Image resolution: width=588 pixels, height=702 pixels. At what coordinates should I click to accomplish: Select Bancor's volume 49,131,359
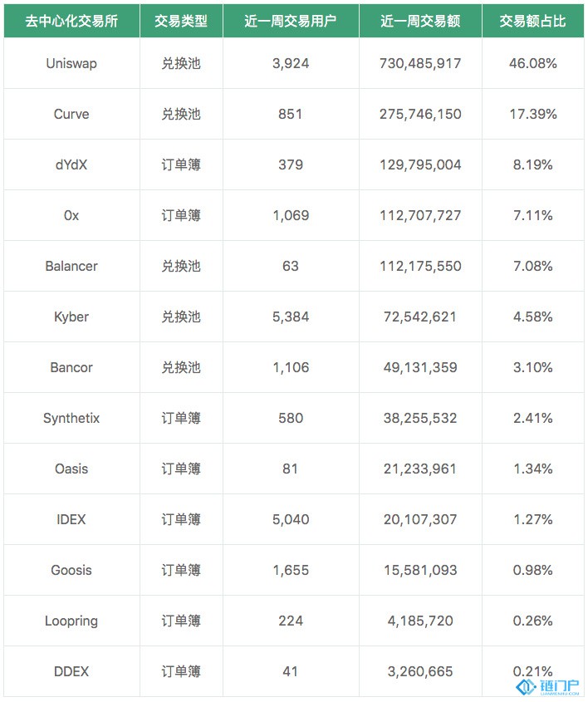[420, 367]
